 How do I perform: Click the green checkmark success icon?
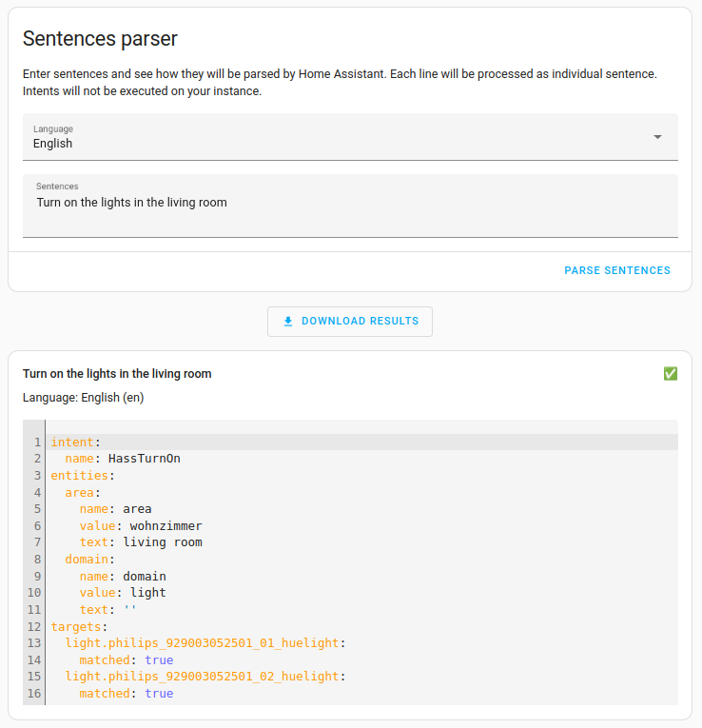coord(670,374)
